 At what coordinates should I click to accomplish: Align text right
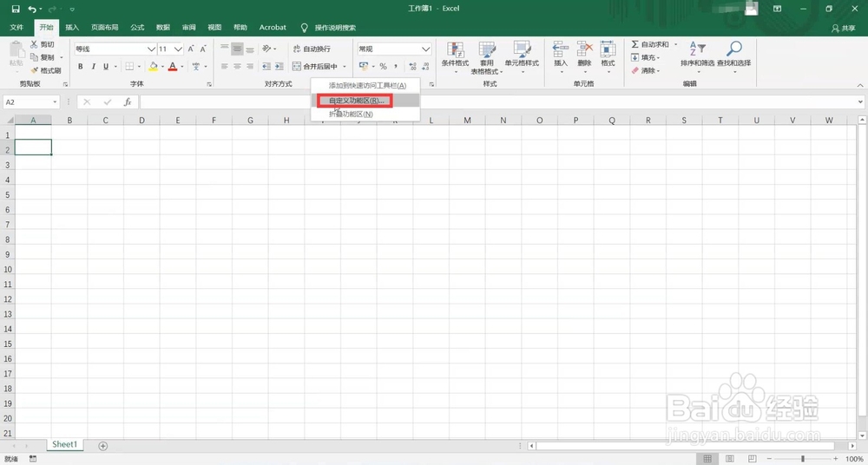coord(250,67)
